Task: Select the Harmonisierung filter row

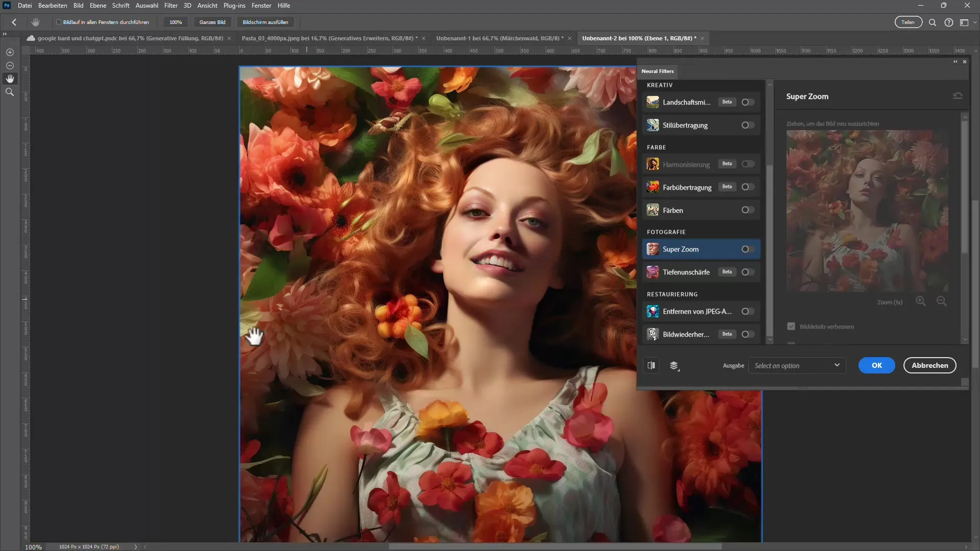Action: pos(701,164)
